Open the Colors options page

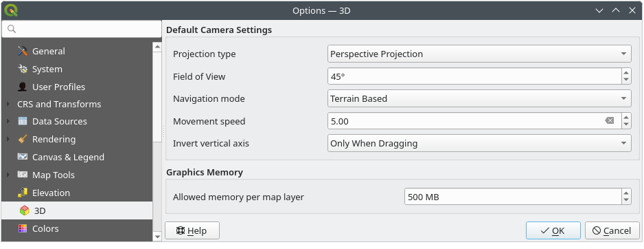[x=45, y=228]
